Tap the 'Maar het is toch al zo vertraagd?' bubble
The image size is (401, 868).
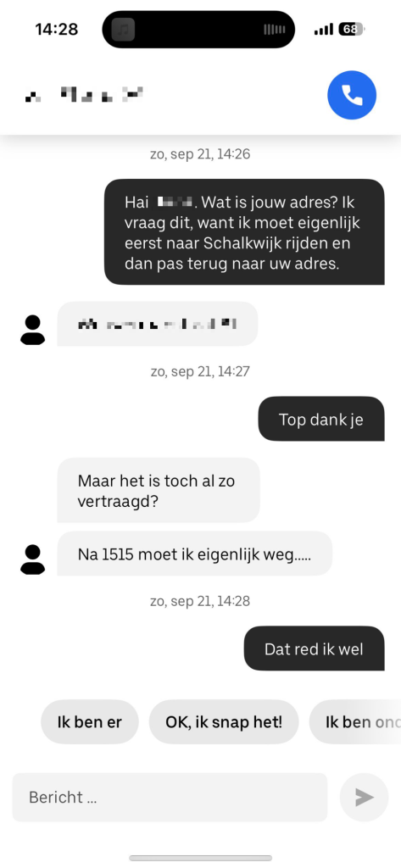[x=159, y=490]
